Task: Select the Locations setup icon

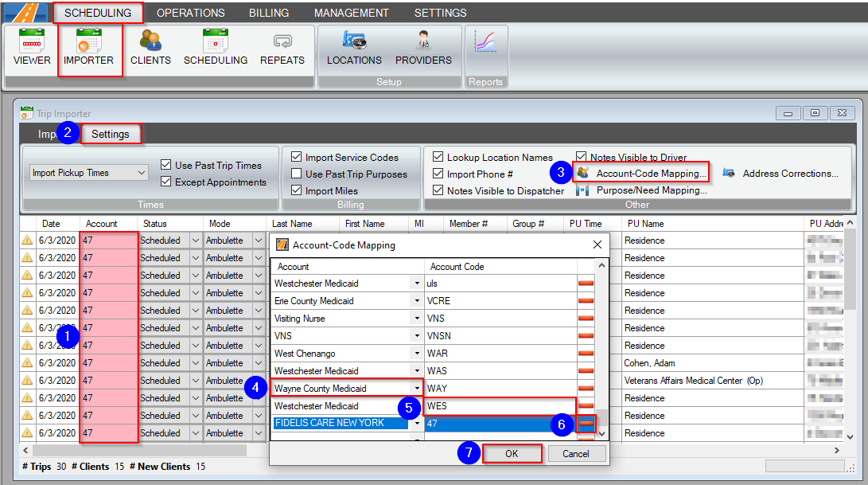Action: [354, 48]
